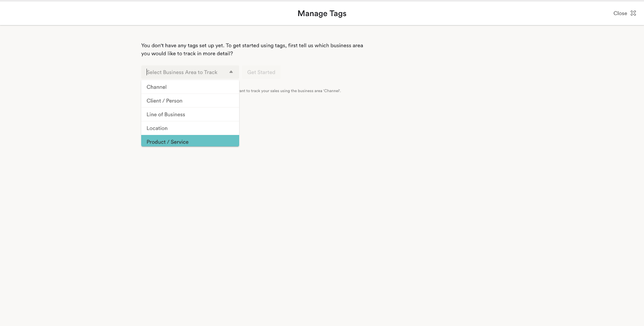This screenshot has height=326, width=644.
Task: Choose the Client / Person option
Action: click(164, 100)
